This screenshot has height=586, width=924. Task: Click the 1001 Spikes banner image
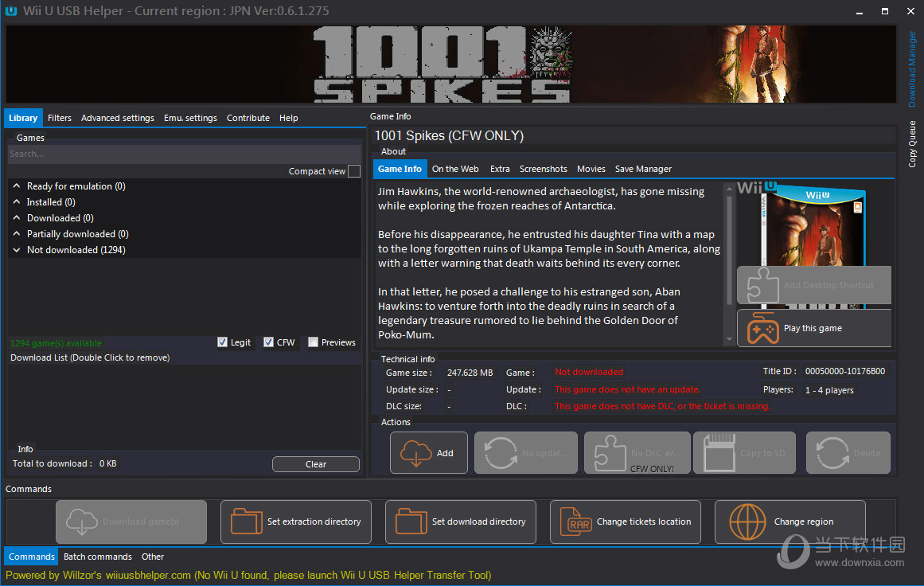[x=450, y=64]
